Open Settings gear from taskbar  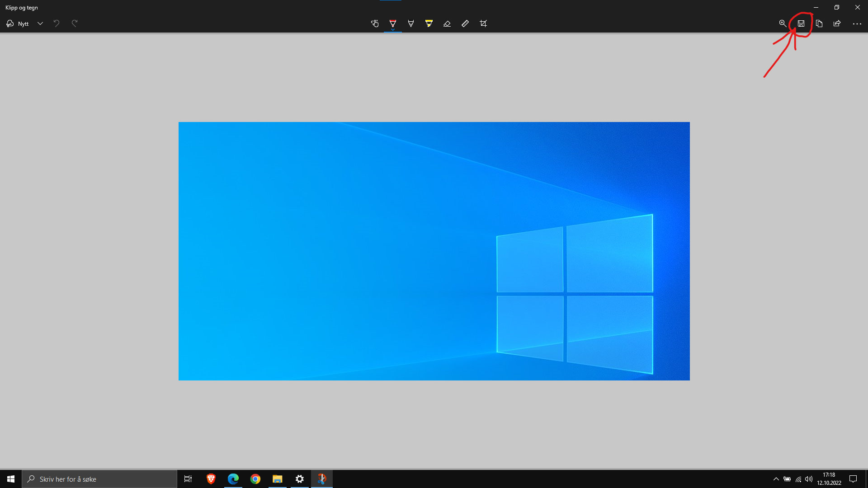click(x=299, y=479)
